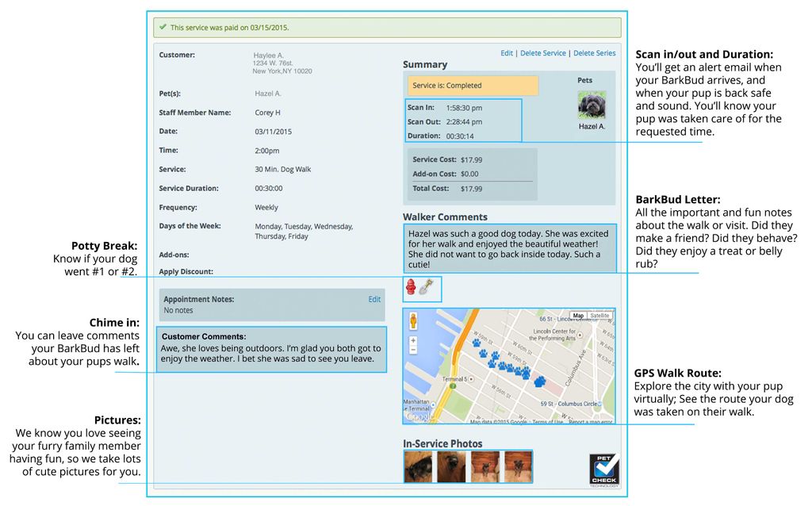This screenshot has width=812, height=506.
Task: Click the Delete Service link
Action: (x=543, y=53)
